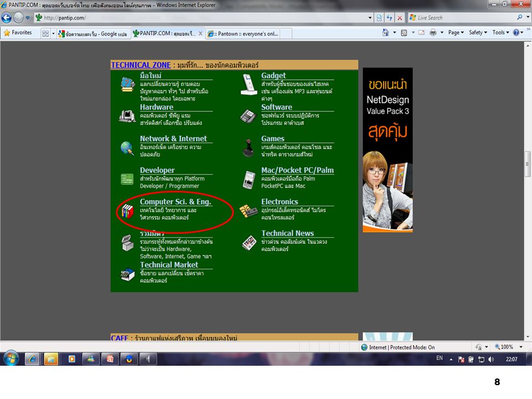532x399 pixels.
Task: Expand the Home button dropdown arrow
Action: coord(394,33)
